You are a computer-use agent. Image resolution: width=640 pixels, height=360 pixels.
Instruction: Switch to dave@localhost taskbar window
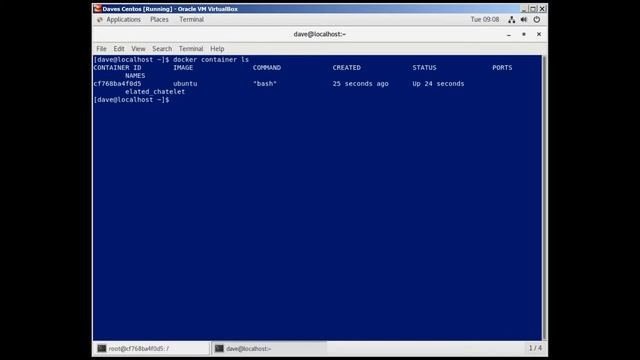[269, 349]
